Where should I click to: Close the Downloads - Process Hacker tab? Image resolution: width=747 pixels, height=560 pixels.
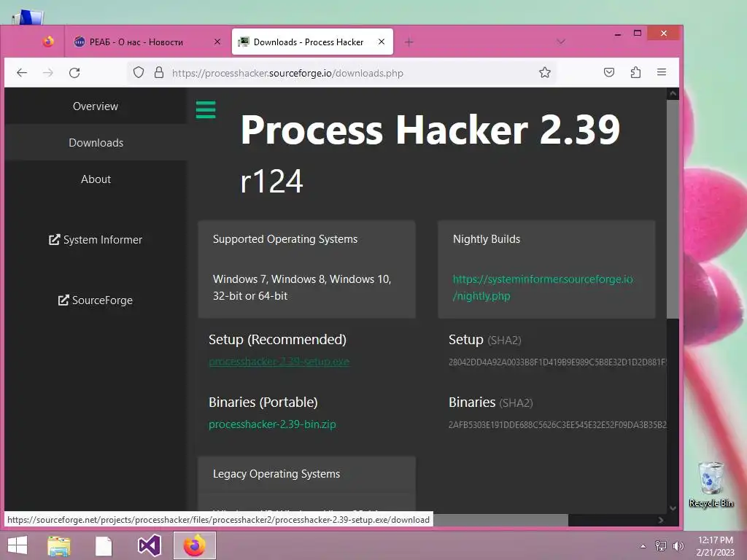coord(382,42)
